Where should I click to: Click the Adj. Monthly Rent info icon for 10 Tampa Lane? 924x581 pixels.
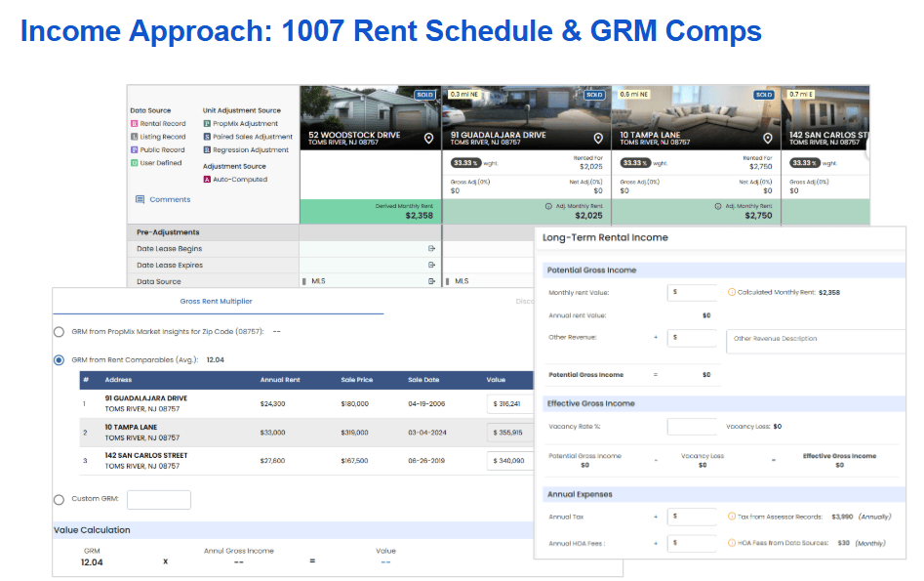717,206
